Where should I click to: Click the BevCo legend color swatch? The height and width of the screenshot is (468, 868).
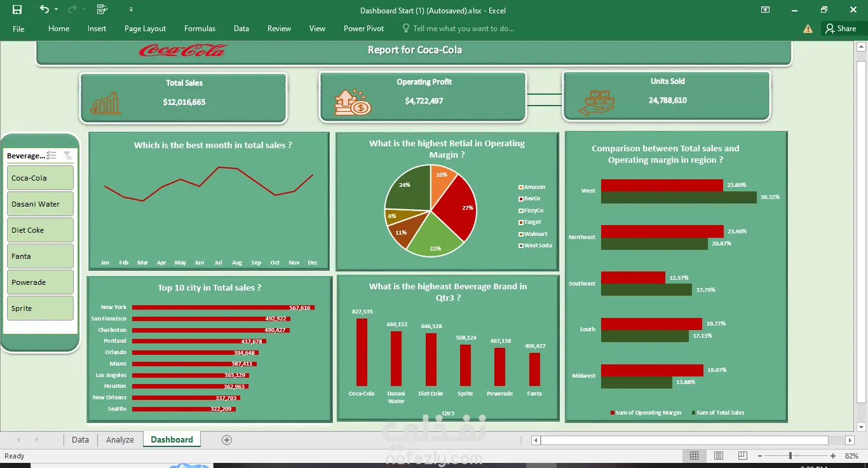521,198
